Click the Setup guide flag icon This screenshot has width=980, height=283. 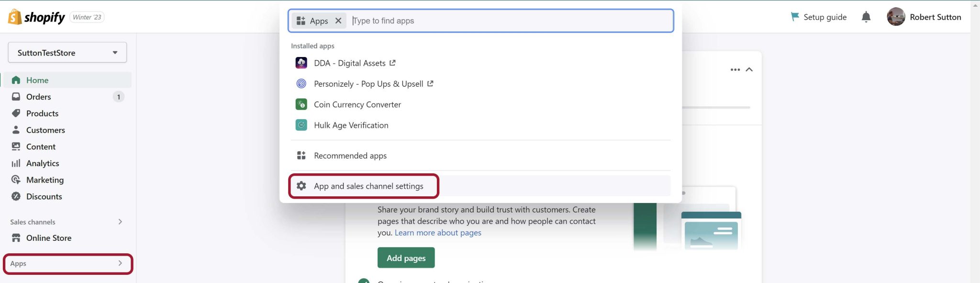[x=795, y=17]
